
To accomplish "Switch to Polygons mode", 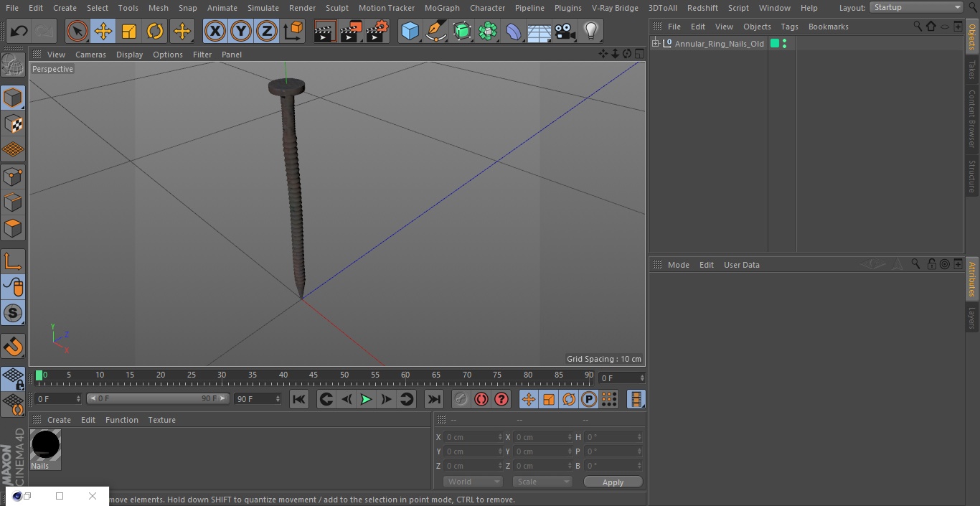I will point(13,229).
